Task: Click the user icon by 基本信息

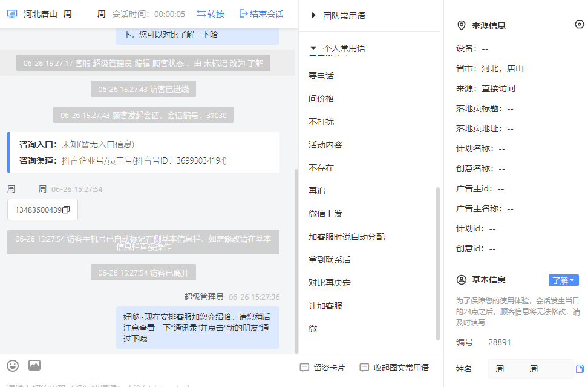Action: 461,280
